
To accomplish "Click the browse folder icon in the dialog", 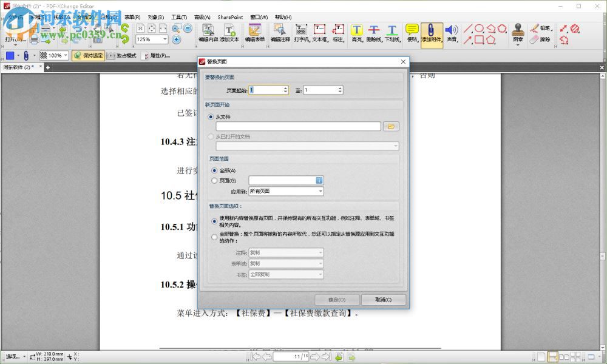I will pos(391,126).
